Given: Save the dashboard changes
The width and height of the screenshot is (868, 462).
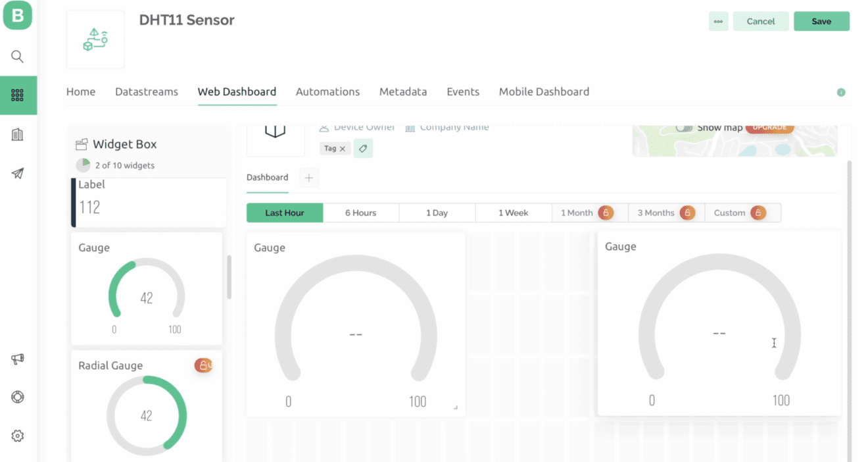Looking at the screenshot, I should pyautogui.click(x=821, y=21).
